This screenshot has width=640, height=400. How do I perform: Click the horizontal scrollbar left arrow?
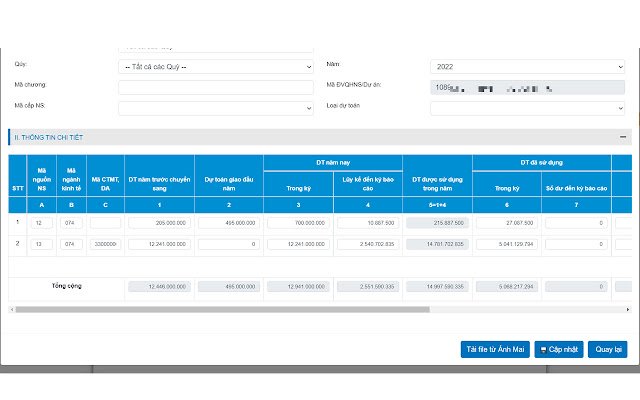click(x=12, y=310)
